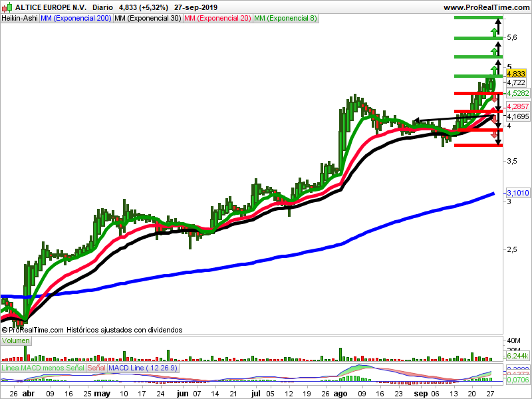Click the 4,1695 EMA 30 value tag
Screen dimensions: 532x399
(x=518, y=116)
